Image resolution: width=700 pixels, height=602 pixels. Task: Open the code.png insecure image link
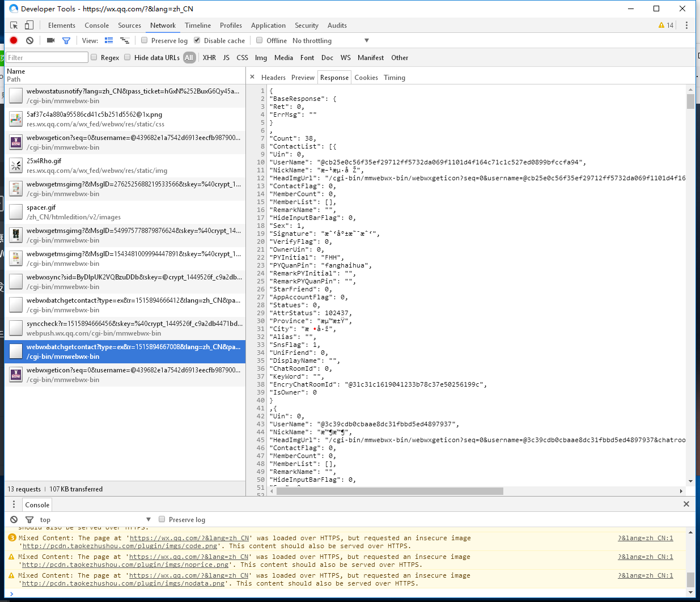coord(120,546)
